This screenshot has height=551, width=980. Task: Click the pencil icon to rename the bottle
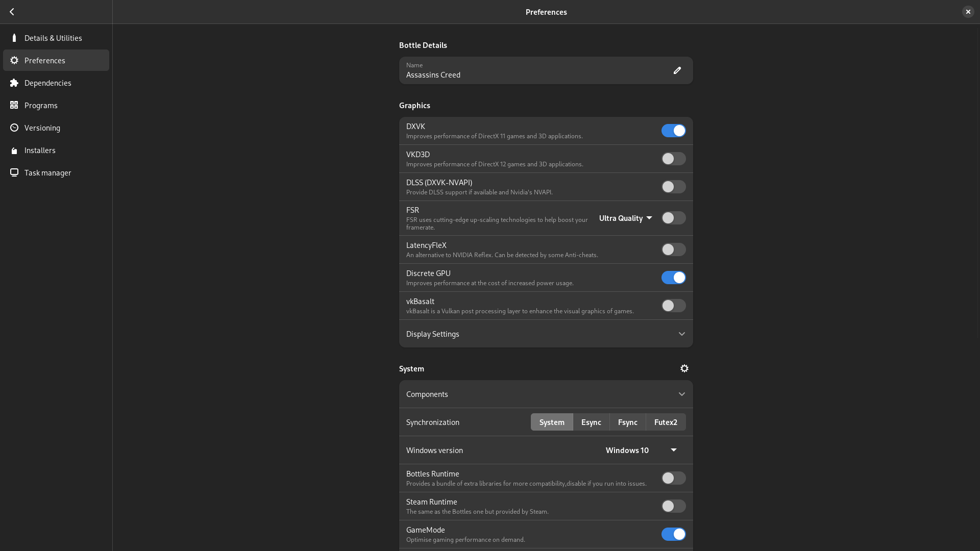point(677,70)
